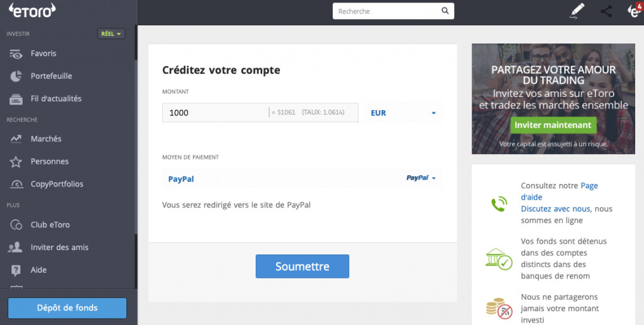Screen dimensions: 644x325
Task: Open Club eToro menu entry
Action: [x=50, y=225]
